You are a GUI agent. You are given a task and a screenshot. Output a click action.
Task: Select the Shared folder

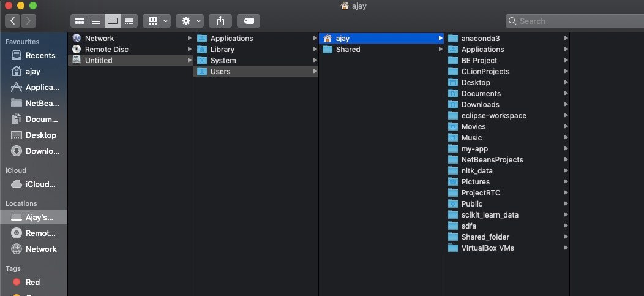point(381,49)
